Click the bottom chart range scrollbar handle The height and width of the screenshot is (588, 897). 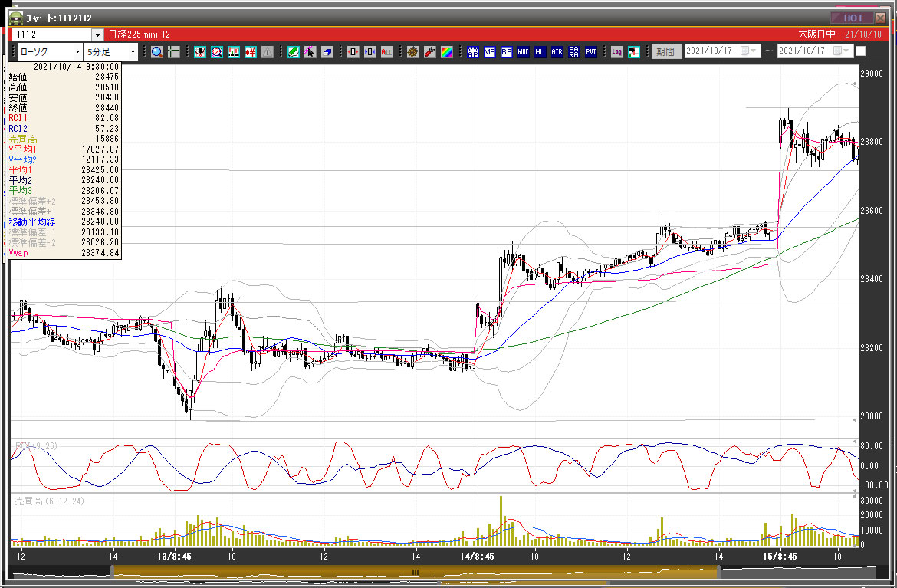coord(416,571)
